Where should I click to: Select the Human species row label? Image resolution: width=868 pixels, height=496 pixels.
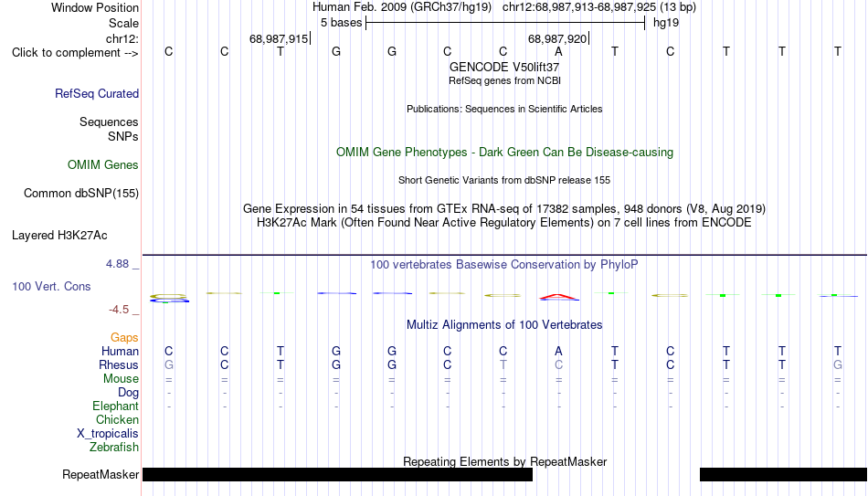pos(120,352)
